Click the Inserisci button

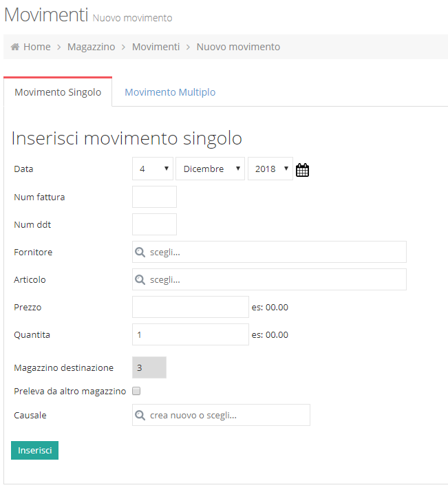(35, 450)
